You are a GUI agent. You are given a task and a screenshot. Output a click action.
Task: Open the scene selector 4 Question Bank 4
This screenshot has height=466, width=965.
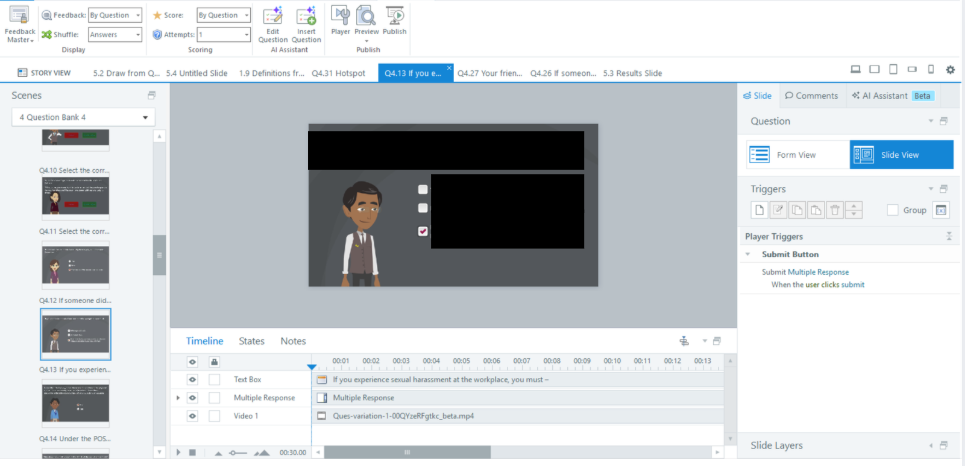(x=84, y=117)
